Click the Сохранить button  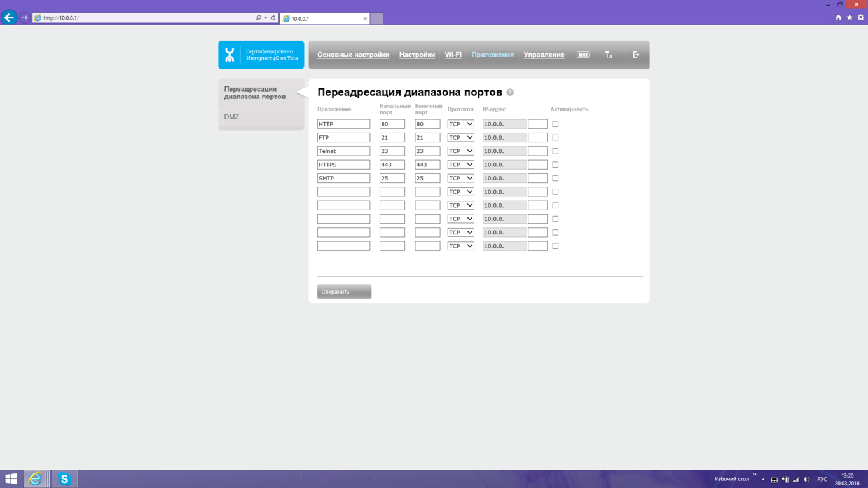[344, 292]
